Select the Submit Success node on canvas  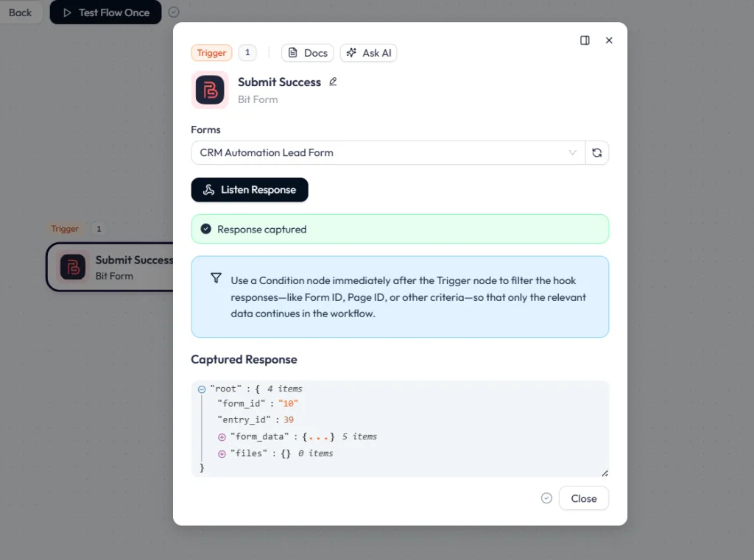[x=110, y=267]
